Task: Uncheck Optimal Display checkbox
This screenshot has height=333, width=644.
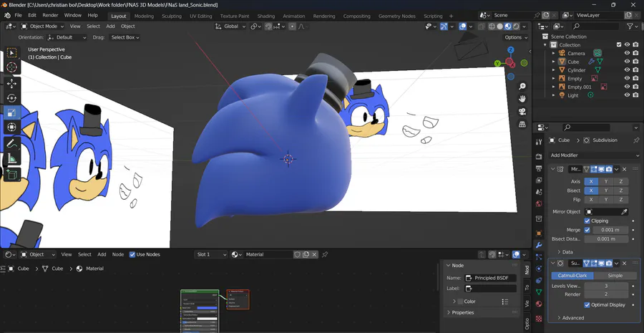Action: (587, 304)
